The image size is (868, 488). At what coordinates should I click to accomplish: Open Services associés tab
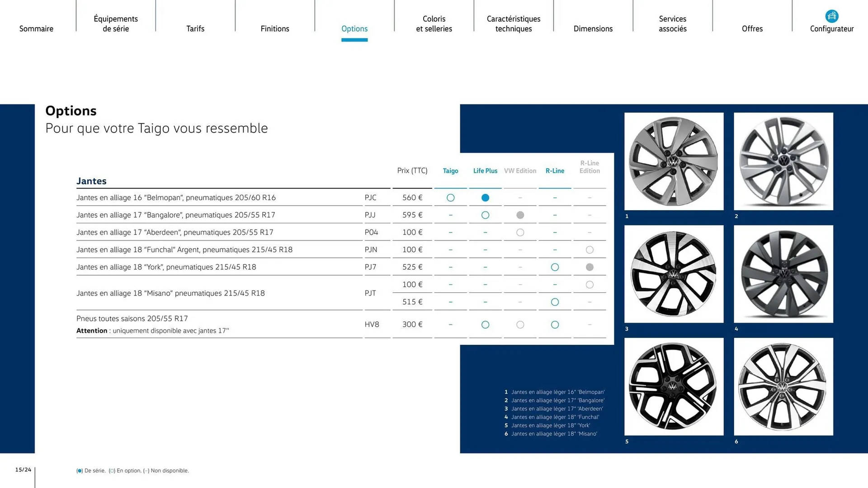point(673,23)
